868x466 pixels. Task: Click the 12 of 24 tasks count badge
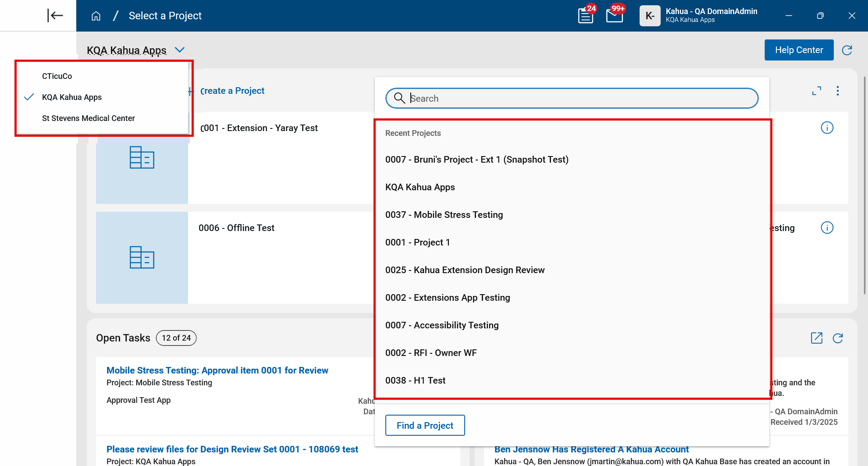pyautogui.click(x=176, y=338)
